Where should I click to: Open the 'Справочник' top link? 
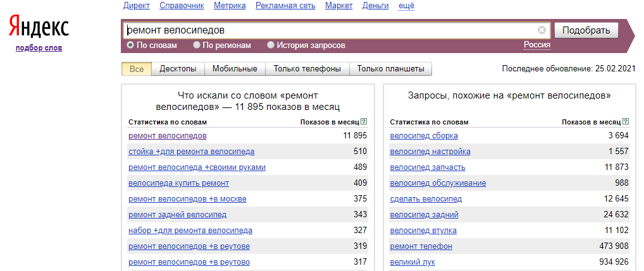182,6
